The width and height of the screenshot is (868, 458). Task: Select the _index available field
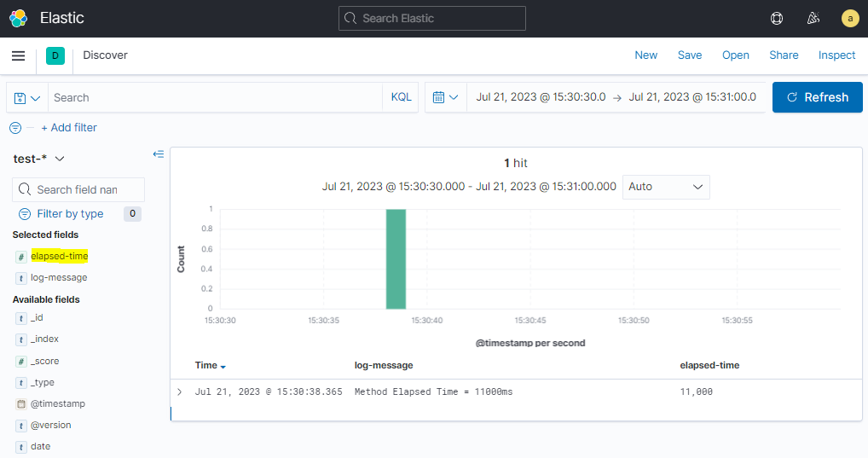(x=44, y=339)
